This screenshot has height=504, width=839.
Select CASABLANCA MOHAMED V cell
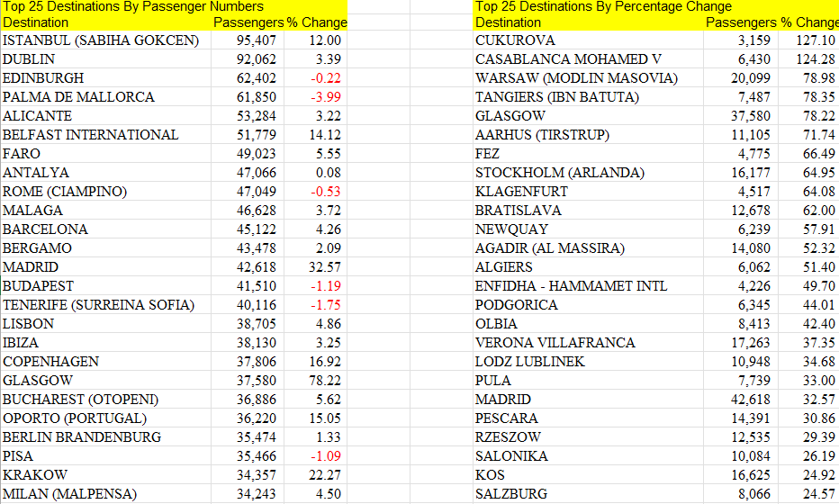pyautogui.click(x=588, y=58)
